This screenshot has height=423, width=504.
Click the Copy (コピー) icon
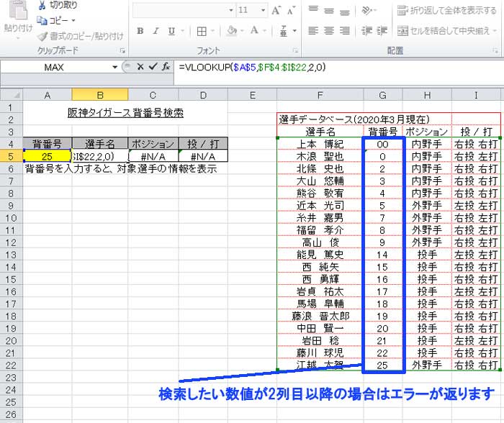[x=42, y=21]
